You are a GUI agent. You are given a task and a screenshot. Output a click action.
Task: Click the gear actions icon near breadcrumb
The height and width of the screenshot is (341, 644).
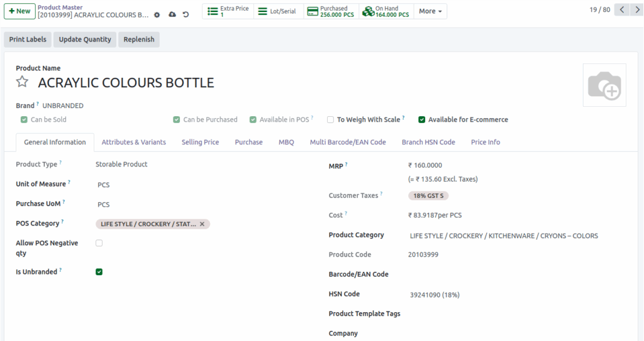click(157, 15)
